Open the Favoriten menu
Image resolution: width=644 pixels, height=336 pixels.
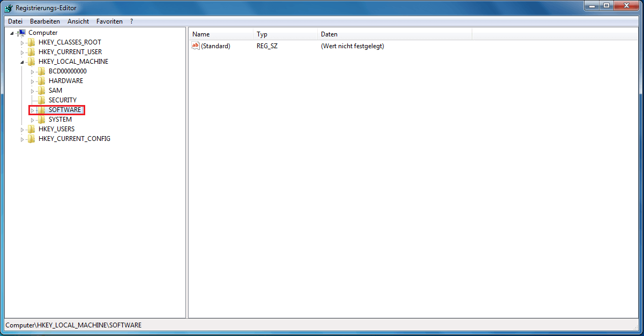(109, 21)
